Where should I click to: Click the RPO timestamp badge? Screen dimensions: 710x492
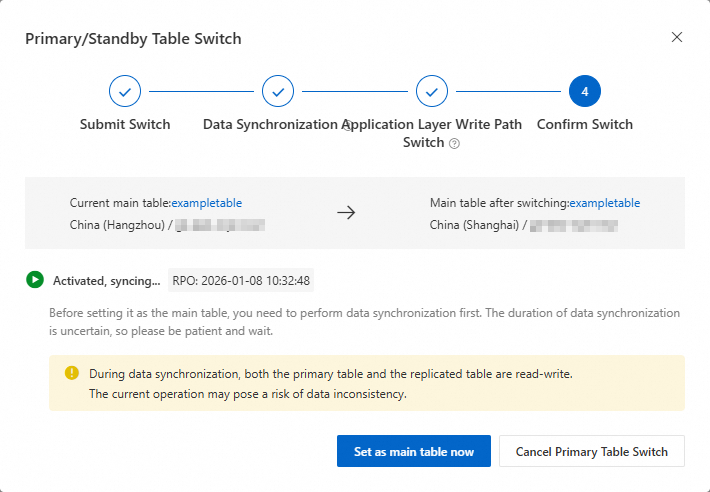[241, 280]
